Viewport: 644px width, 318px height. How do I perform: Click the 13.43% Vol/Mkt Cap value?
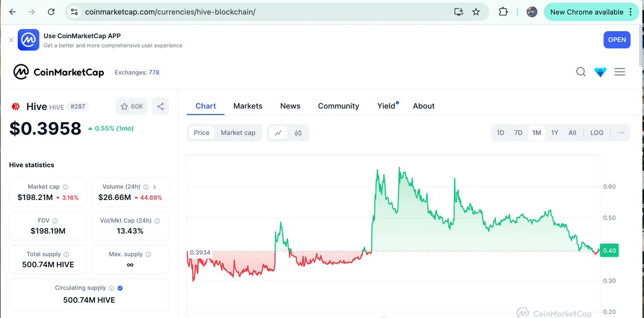130,231
